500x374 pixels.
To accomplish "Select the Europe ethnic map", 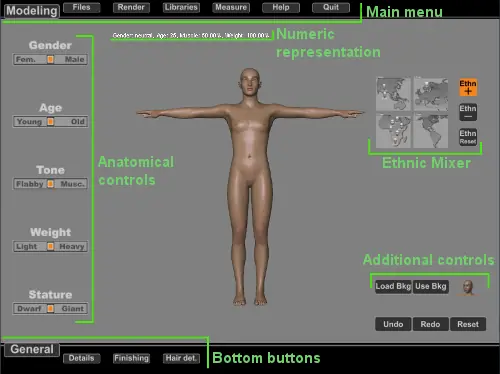I will click(x=431, y=94).
